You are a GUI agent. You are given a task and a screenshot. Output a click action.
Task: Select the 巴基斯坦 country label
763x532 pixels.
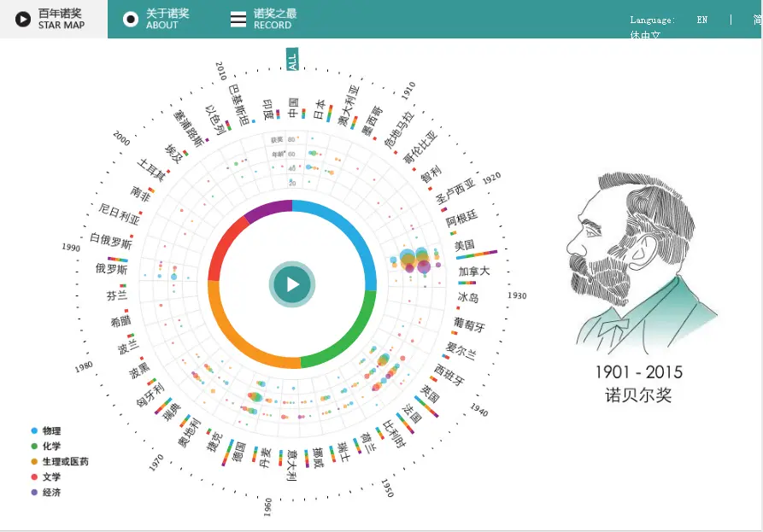coord(239,104)
